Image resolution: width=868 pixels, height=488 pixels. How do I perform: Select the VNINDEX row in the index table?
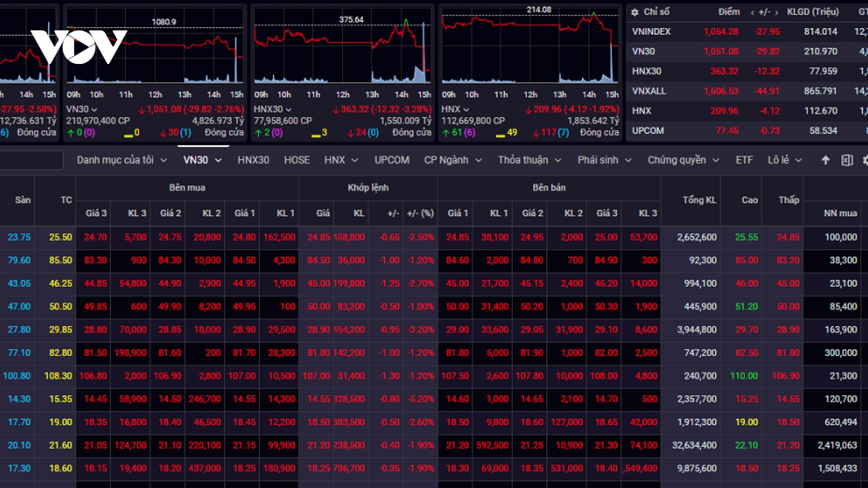point(749,31)
